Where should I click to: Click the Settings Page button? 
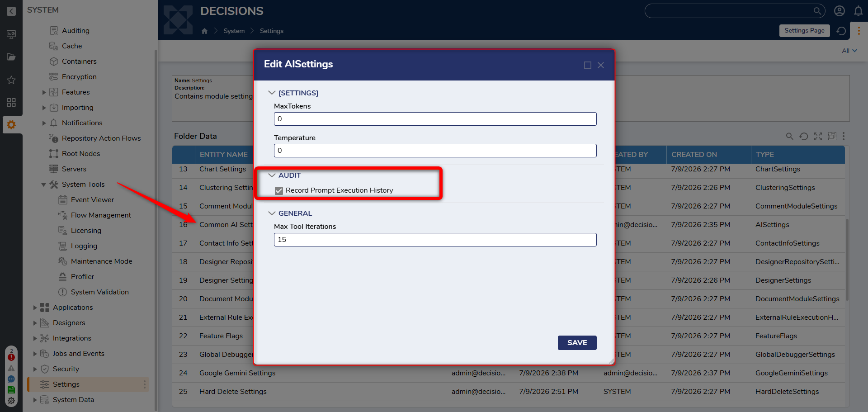805,31
